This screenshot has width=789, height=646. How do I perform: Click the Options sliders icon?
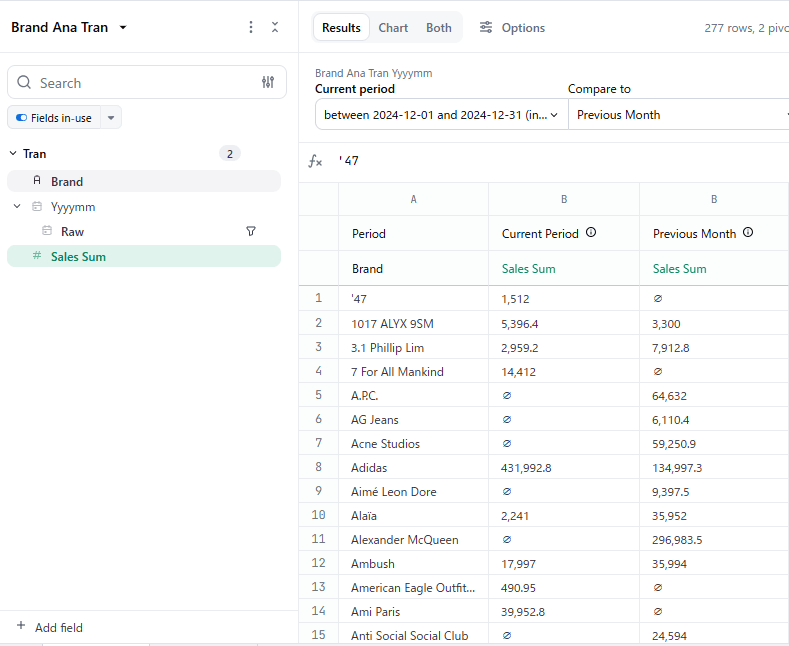[486, 27]
